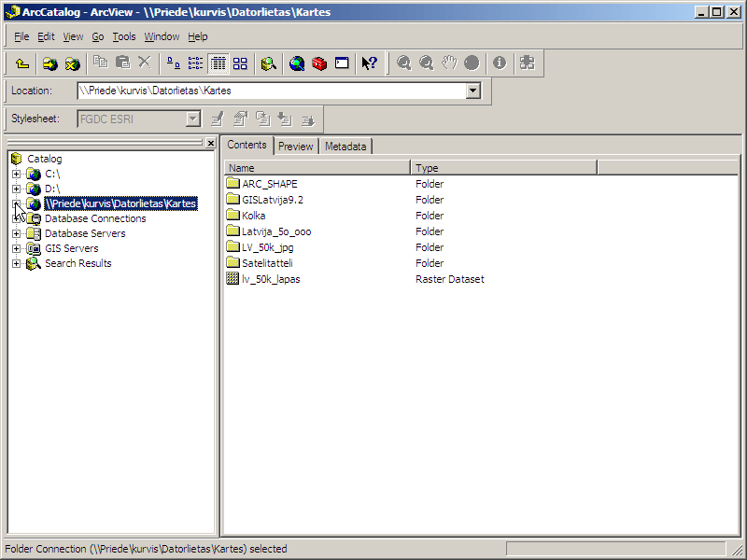Select the Contents tab
This screenshot has height=560, width=747.
tap(247, 145)
